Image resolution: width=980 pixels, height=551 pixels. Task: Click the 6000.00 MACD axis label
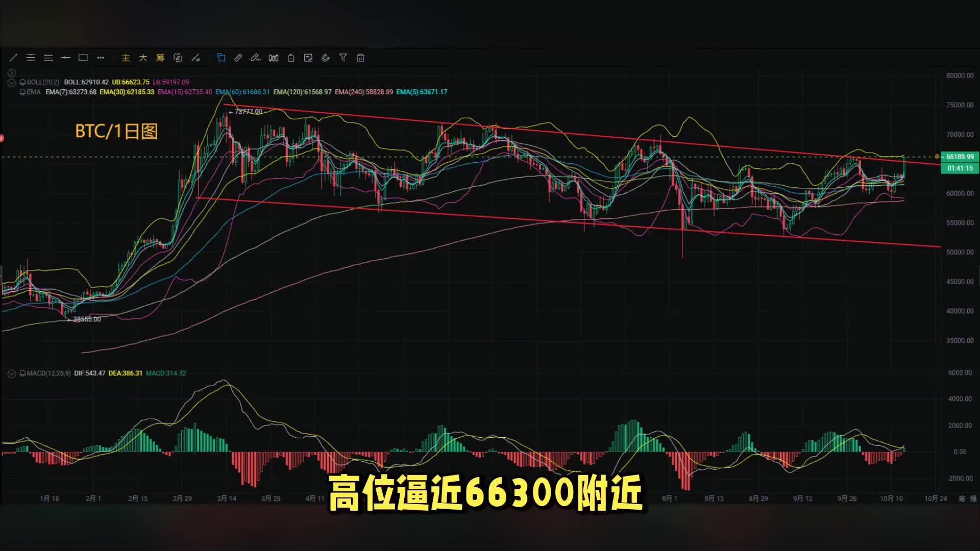tap(960, 373)
